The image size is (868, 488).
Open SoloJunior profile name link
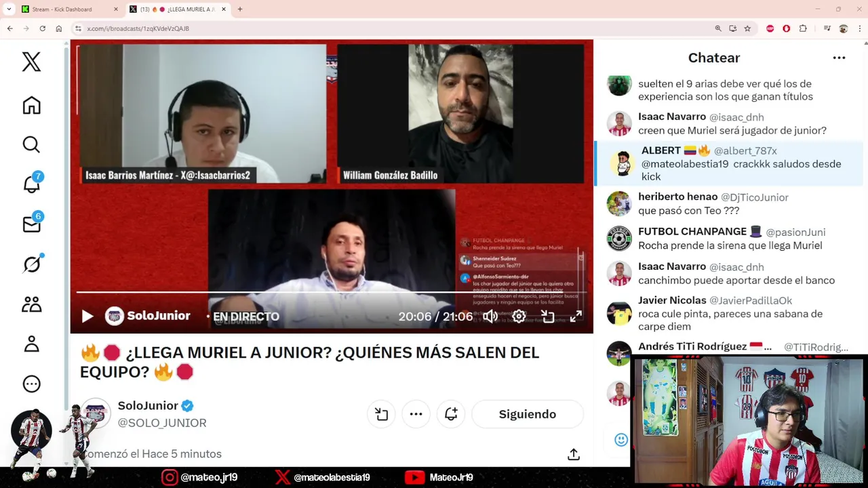tap(148, 405)
